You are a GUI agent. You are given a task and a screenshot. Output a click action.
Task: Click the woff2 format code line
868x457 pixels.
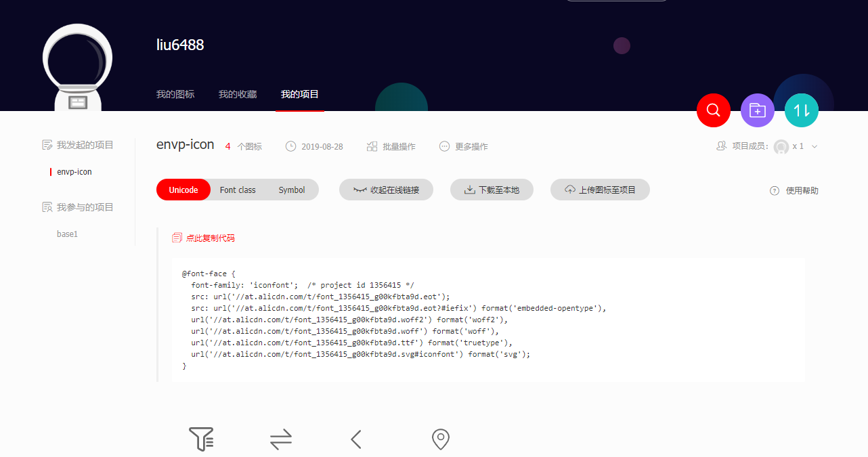click(x=349, y=320)
